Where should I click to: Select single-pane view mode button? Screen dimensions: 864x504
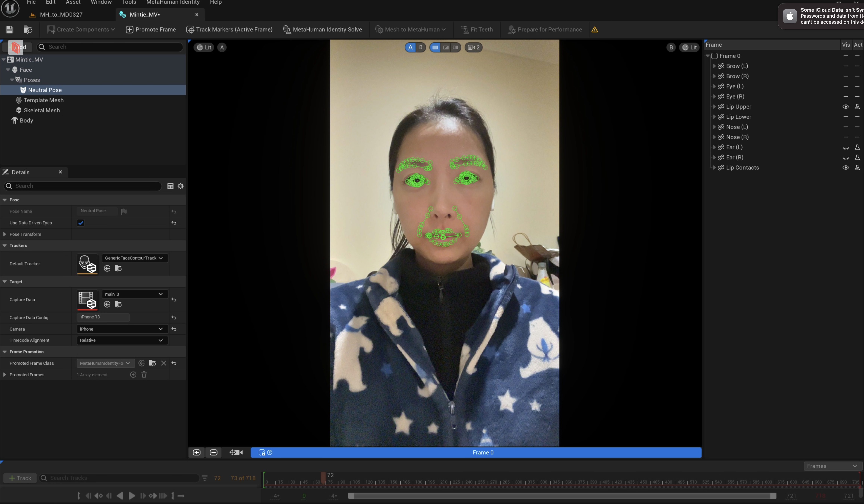point(435,47)
